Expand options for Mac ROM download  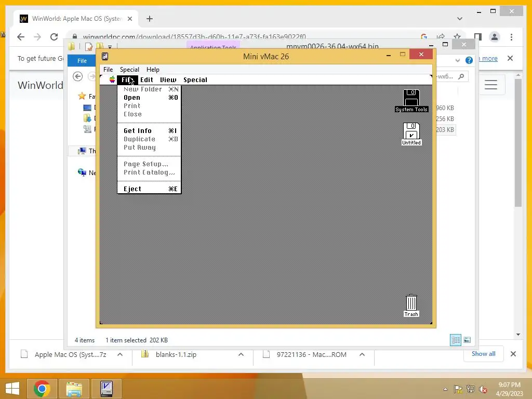362,354
